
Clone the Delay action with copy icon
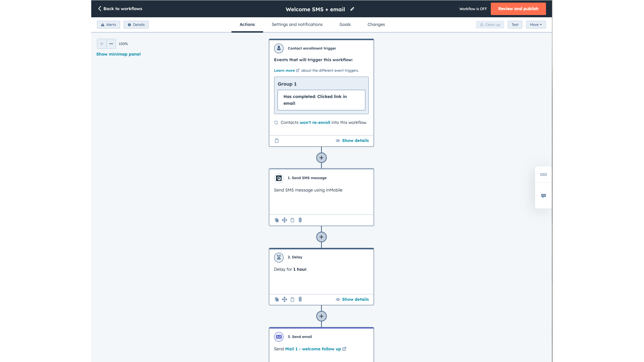[277, 299]
